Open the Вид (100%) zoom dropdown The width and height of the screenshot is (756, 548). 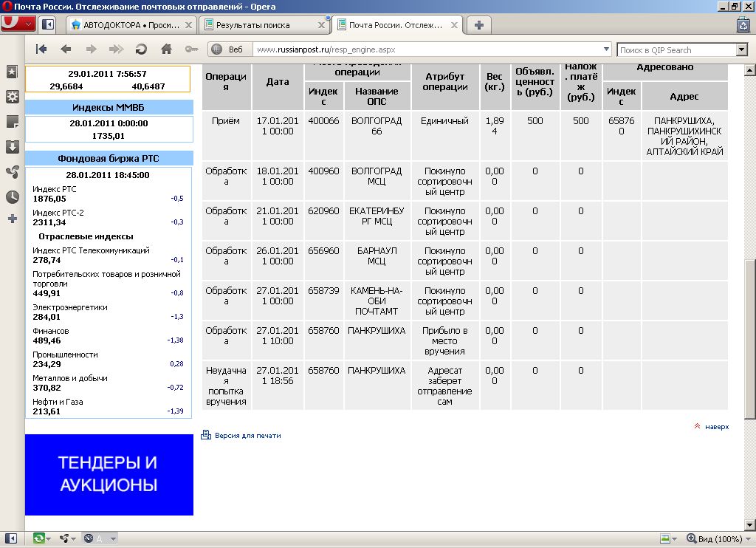pos(718,539)
